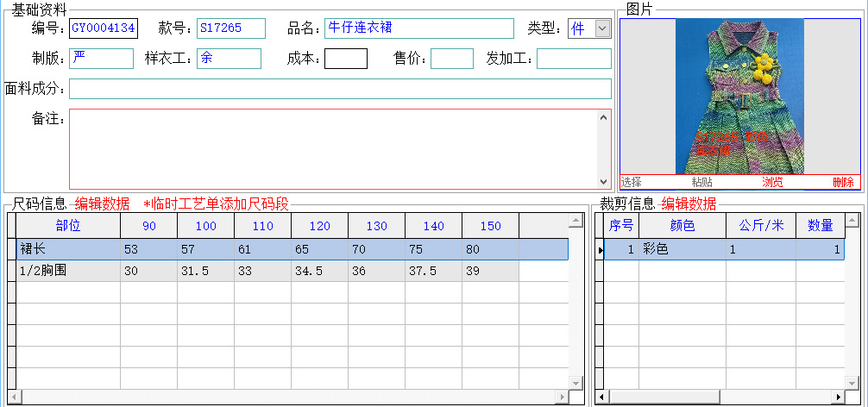Click the 53 cell in 裙长 row
Screen dimensions: 868x407
pos(149,249)
